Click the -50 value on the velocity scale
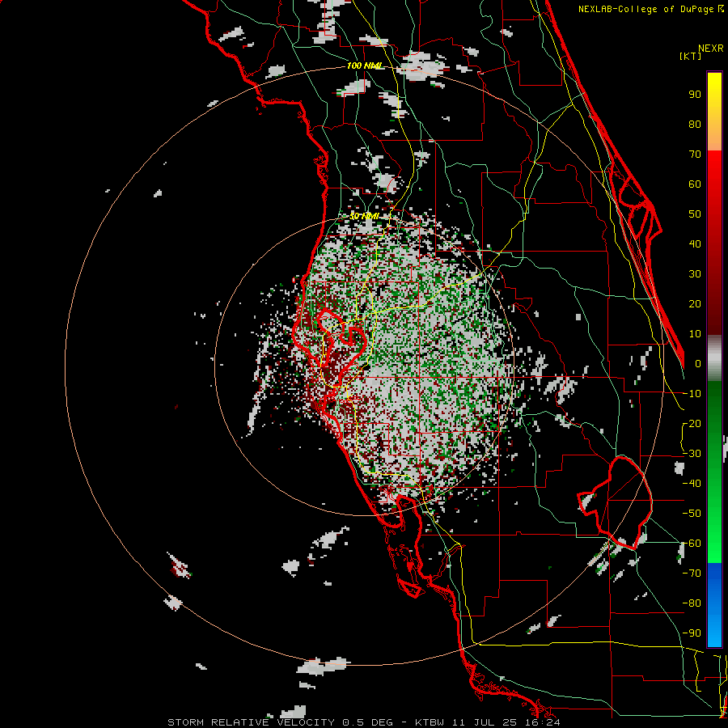Image resolution: width=728 pixels, height=728 pixels. pyautogui.click(x=692, y=514)
